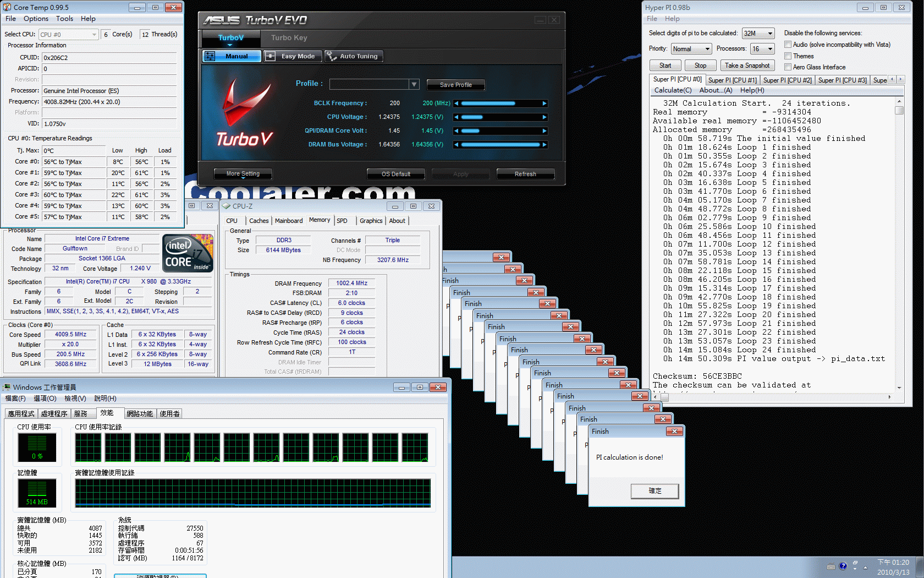
Task: Close the frontmost Finish dialog with X
Action: [x=674, y=431]
